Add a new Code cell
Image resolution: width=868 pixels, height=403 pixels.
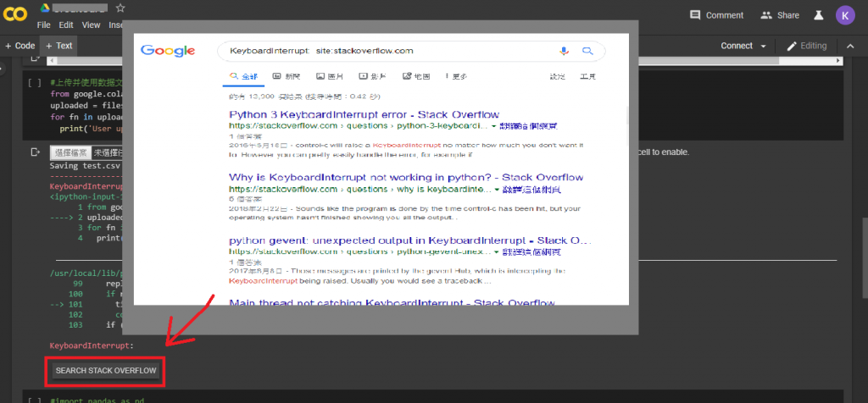[20, 46]
